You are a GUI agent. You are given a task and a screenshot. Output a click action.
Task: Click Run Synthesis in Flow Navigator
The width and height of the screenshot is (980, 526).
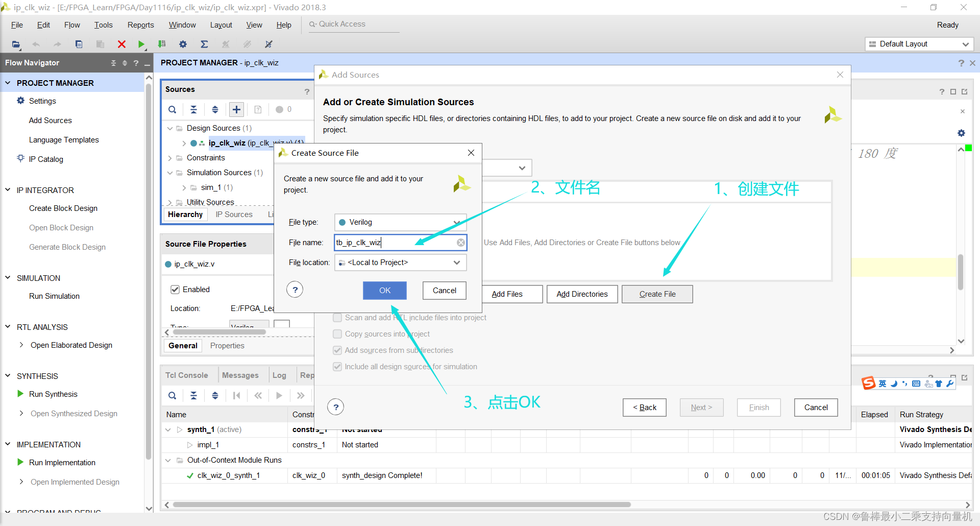click(x=53, y=394)
